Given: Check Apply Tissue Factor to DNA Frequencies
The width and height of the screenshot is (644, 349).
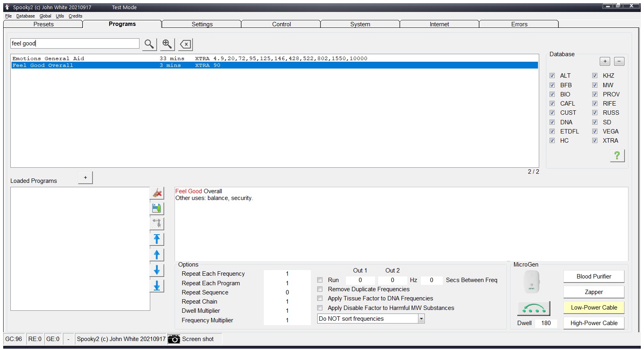Looking at the screenshot, I should (x=320, y=298).
